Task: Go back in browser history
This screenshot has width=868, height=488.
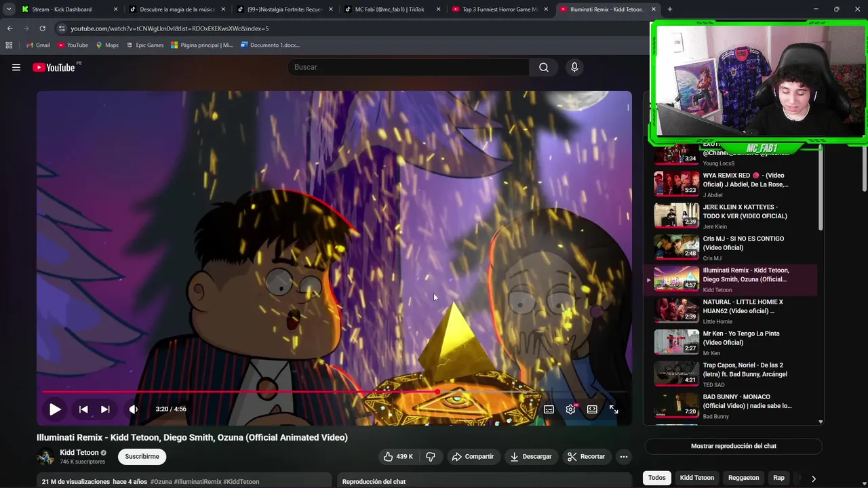Action: point(9,28)
